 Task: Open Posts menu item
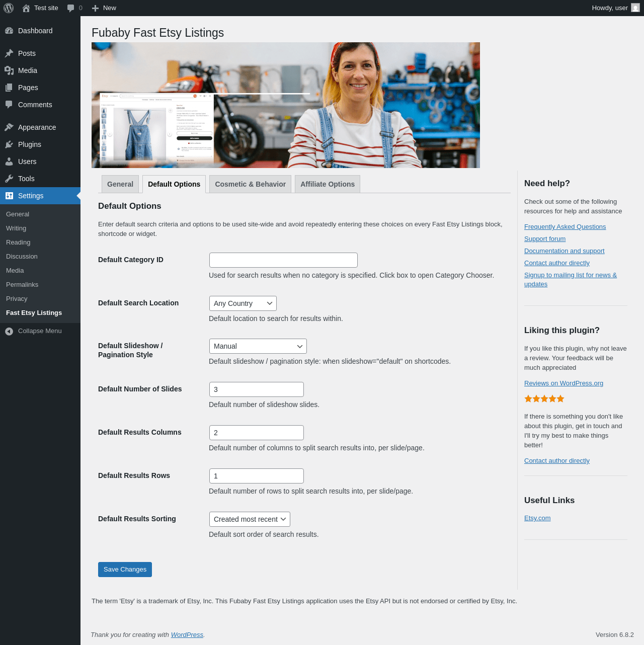coord(40,53)
